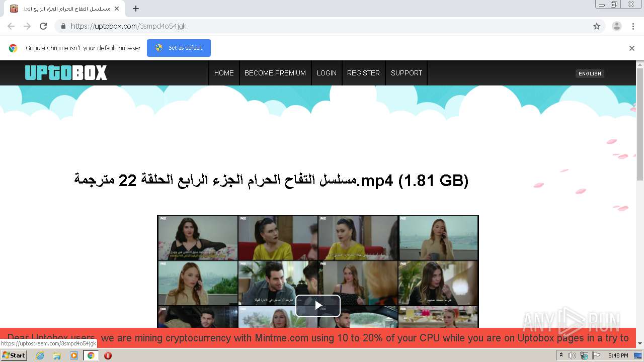Open the Windows Start menu

[14, 355]
